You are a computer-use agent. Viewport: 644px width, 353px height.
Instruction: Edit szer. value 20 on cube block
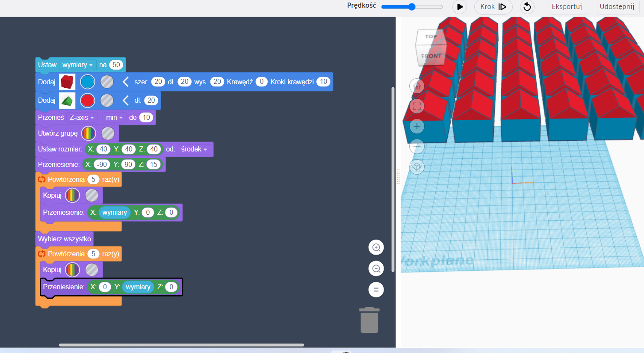point(158,82)
